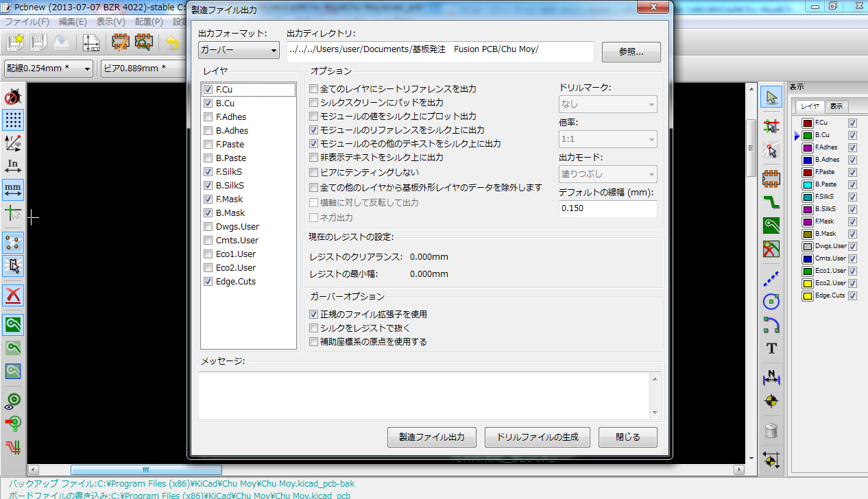Select the add filled zone tool
This screenshot has width=868, height=499.
pyautogui.click(x=772, y=226)
